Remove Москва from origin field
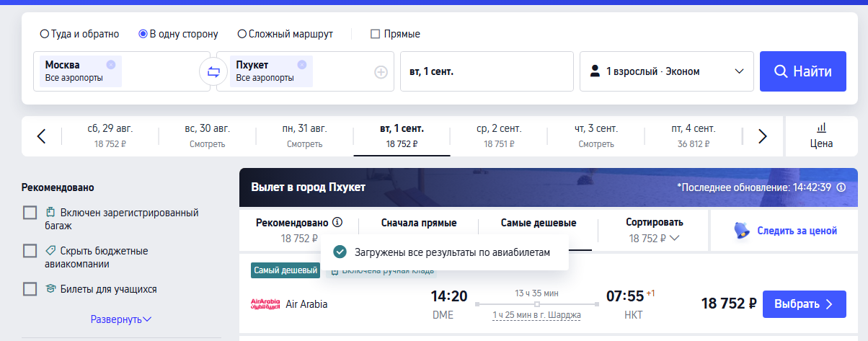Image resolution: width=868 pixels, height=341 pixels. click(110, 64)
